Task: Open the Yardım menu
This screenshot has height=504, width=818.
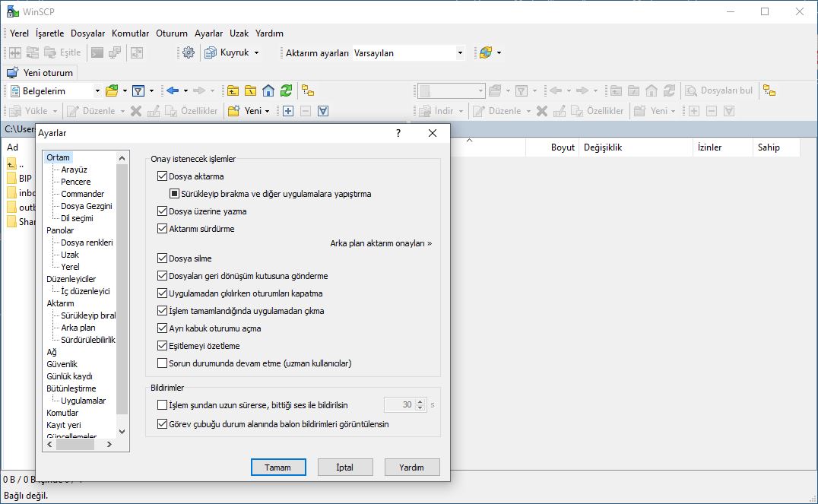Action: [269, 33]
